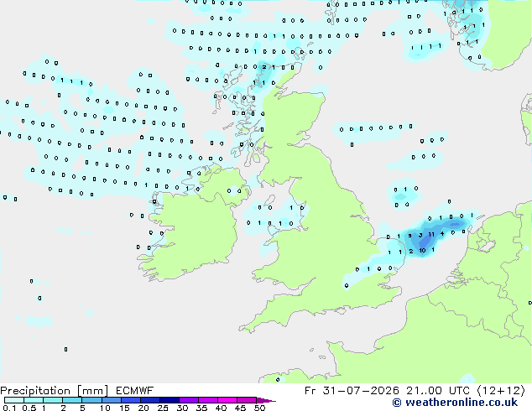Click the 15–20 mm legend color swatch
532x411 pixels.
point(130,400)
